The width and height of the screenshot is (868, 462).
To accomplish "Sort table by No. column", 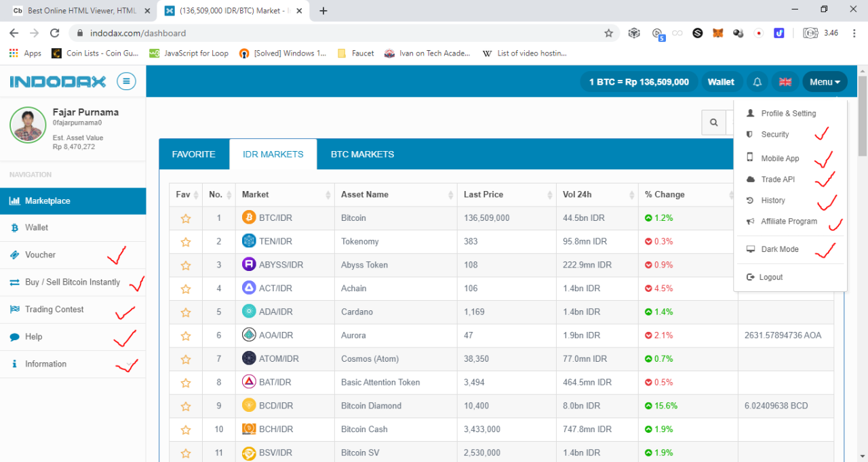I will coord(219,194).
